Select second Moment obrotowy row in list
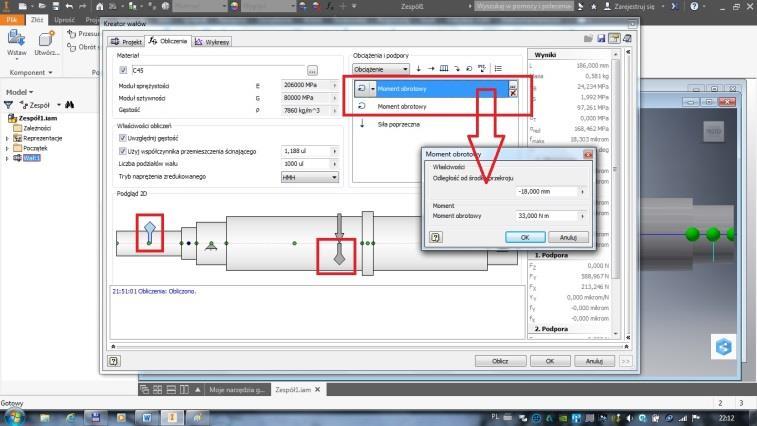757x426 pixels. (434, 106)
